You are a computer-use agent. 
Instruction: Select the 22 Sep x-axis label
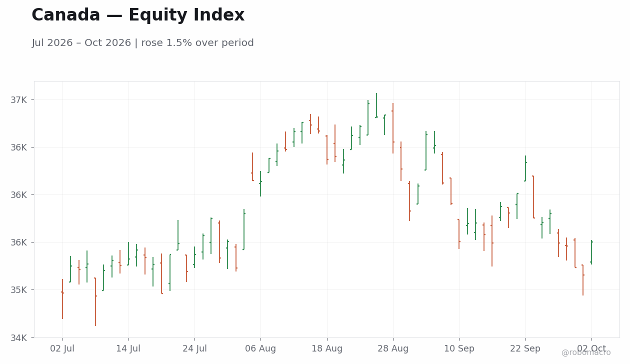click(x=525, y=349)
